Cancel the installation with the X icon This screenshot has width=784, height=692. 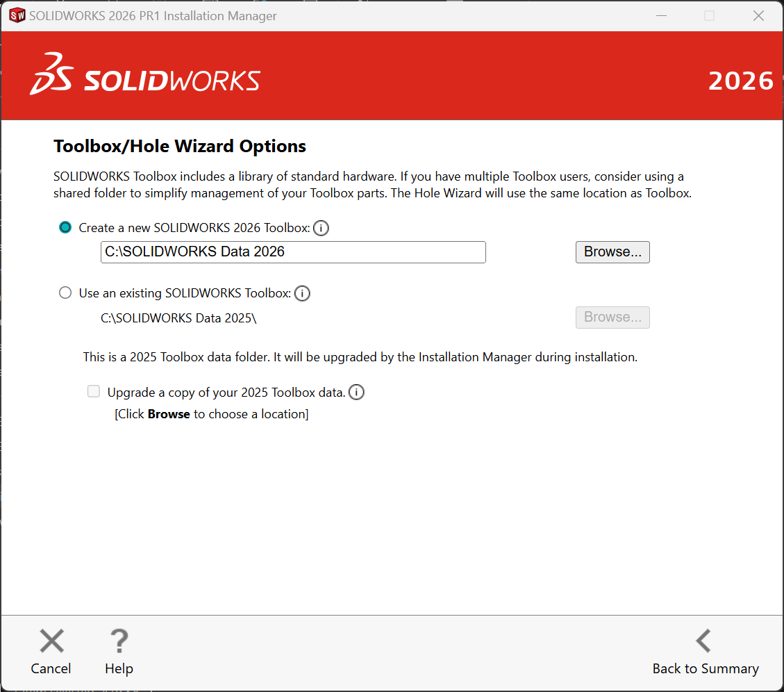(x=51, y=641)
